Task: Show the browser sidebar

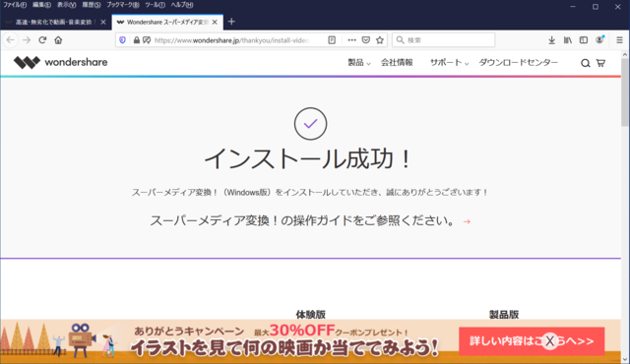Action: [584, 40]
